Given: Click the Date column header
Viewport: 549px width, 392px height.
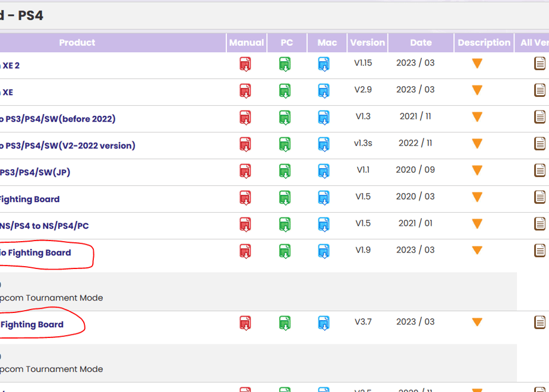Looking at the screenshot, I should click(x=421, y=43).
